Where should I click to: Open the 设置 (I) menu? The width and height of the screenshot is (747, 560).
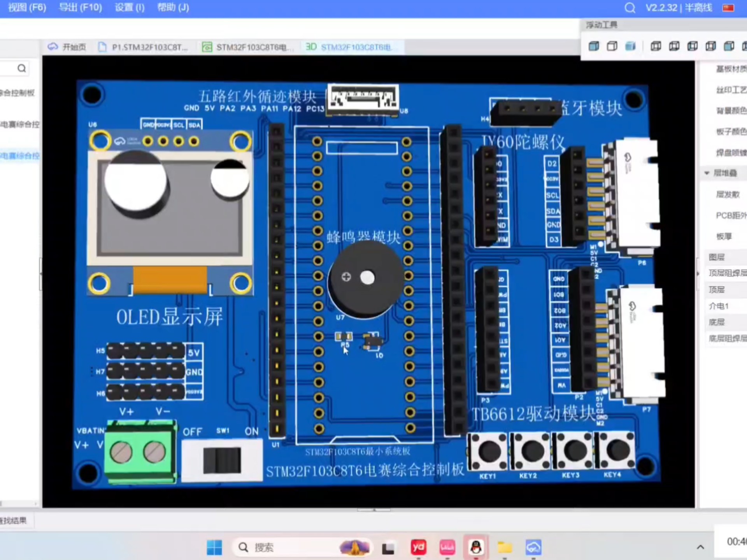coord(130,8)
